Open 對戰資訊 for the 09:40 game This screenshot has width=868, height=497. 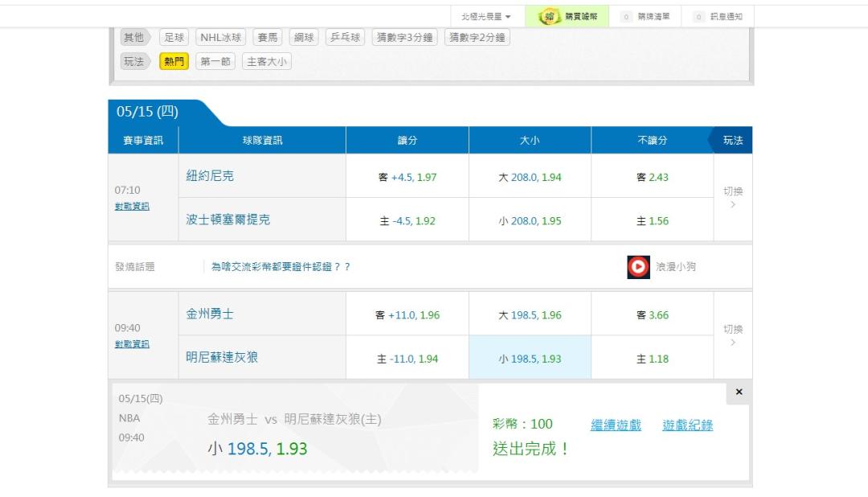pyautogui.click(x=132, y=344)
